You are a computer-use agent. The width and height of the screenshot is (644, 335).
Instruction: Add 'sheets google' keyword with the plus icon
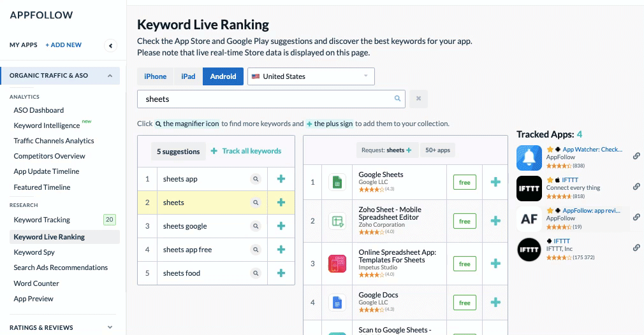point(281,226)
